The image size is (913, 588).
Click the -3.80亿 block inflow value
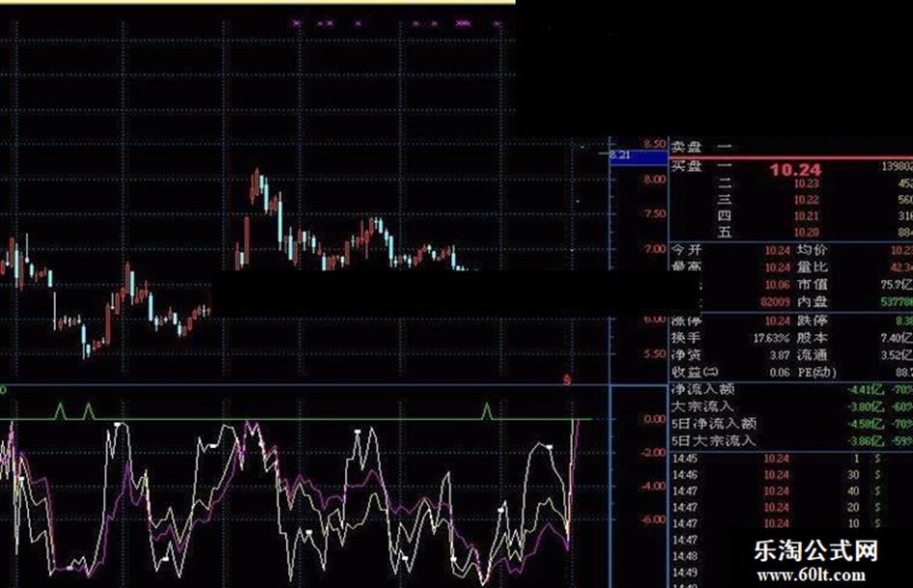867,406
